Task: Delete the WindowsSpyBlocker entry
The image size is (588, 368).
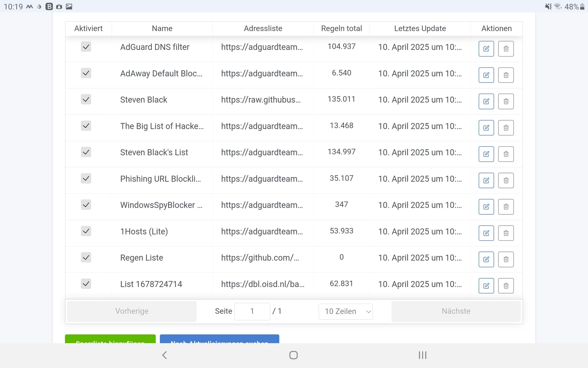Action: (x=506, y=207)
